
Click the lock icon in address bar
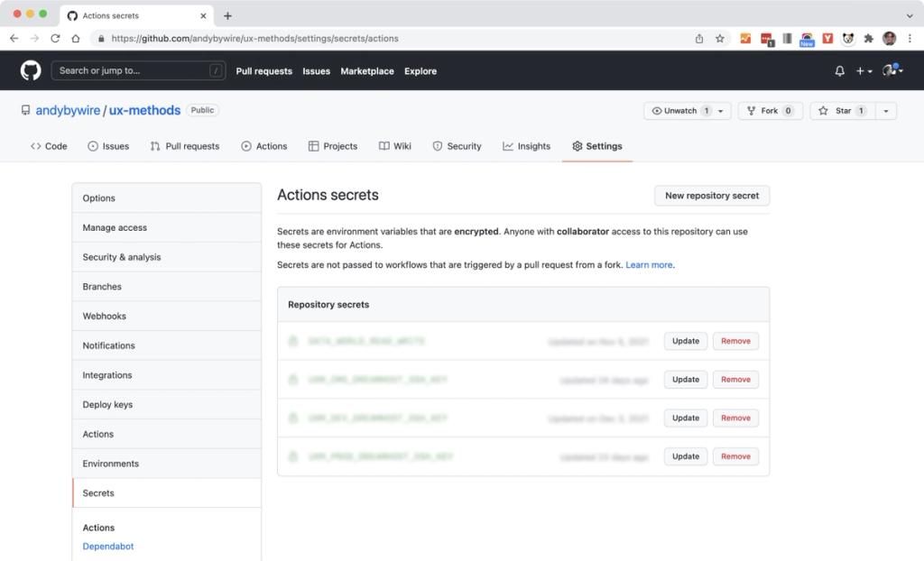coord(101,38)
